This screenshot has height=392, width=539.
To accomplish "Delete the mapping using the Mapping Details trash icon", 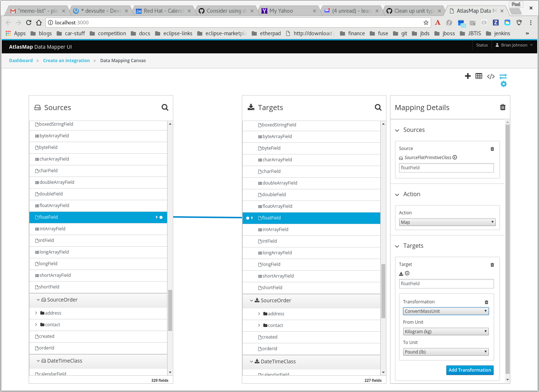I will click(503, 107).
